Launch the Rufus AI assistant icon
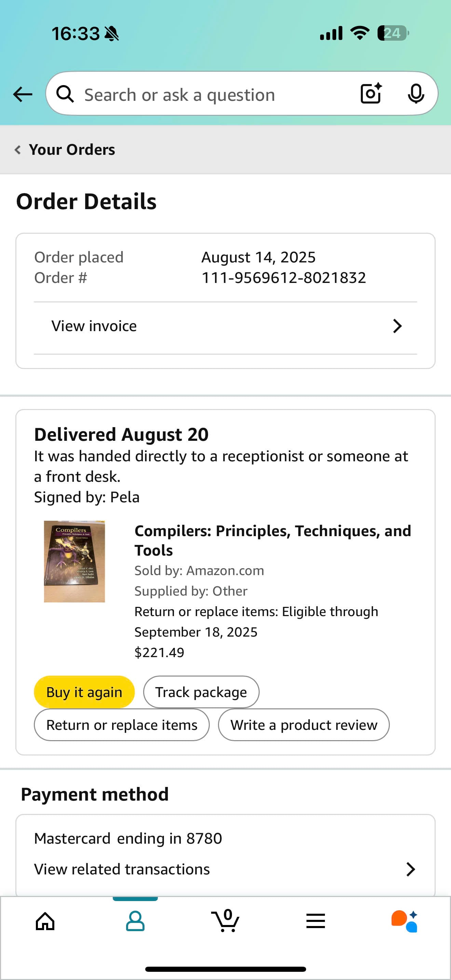Image resolution: width=451 pixels, height=980 pixels. point(405,921)
